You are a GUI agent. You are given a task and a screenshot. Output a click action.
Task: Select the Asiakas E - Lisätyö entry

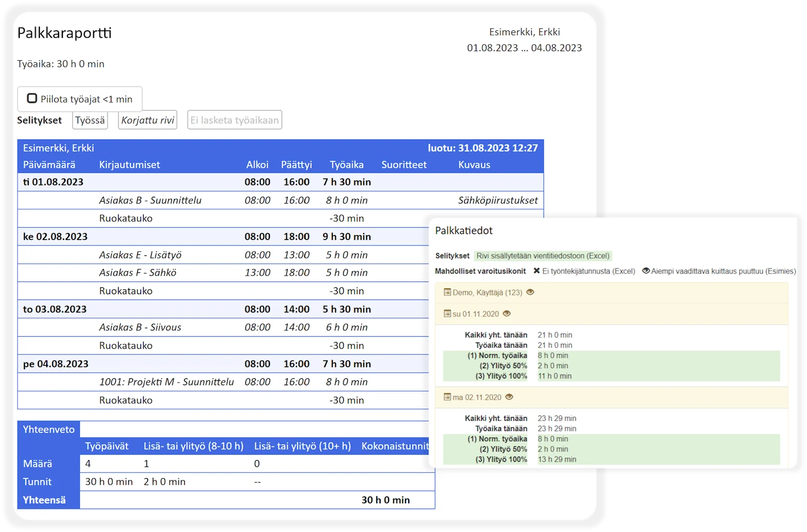coord(140,255)
